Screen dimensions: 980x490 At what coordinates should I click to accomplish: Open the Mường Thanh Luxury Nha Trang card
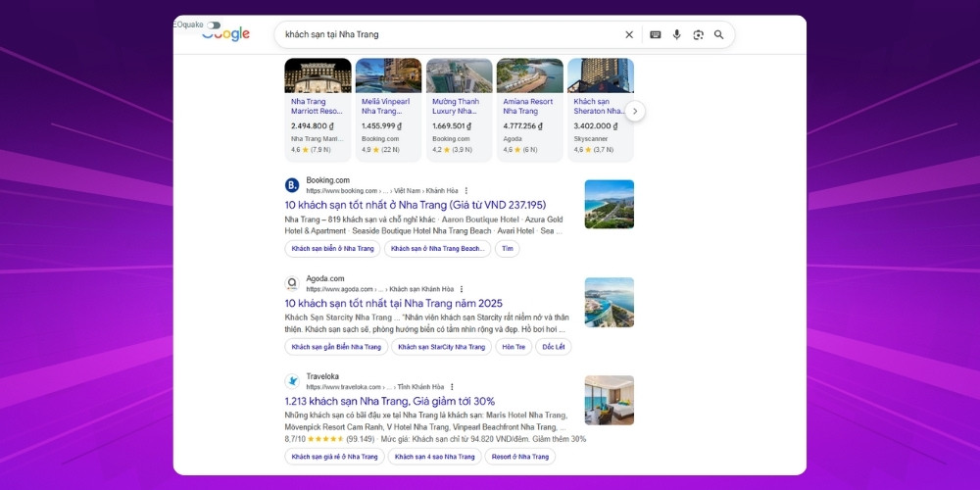coord(459,110)
